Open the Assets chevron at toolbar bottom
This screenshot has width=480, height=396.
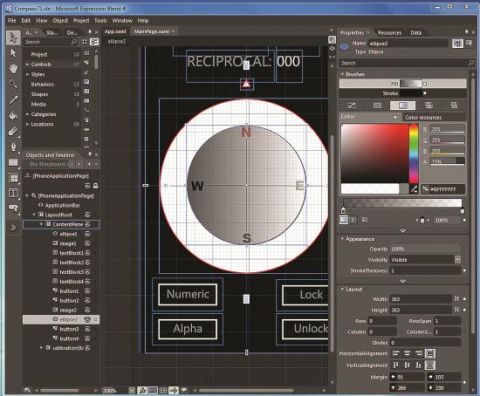(x=13, y=228)
